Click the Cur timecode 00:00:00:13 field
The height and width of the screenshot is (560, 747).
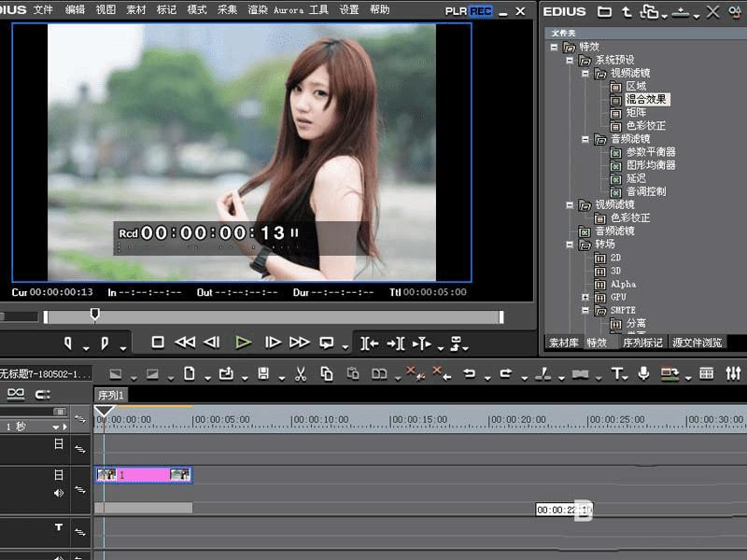61,292
